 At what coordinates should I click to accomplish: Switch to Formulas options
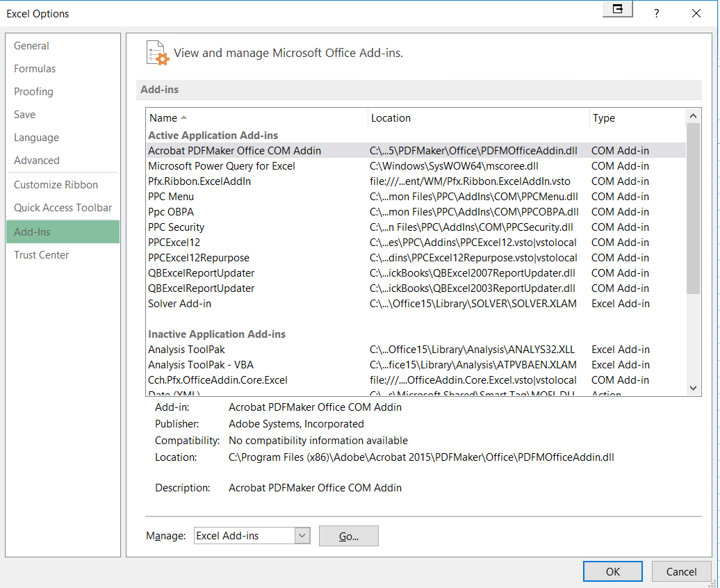tap(35, 69)
